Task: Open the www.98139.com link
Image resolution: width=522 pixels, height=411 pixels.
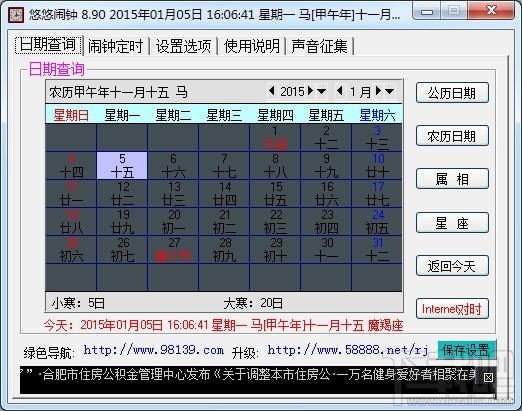Action: tap(154, 350)
